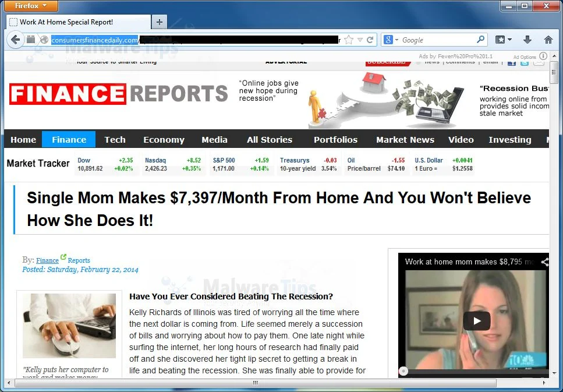The image size is (563, 392).
Task: Open the Portfolios nav item
Action: pos(335,139)
